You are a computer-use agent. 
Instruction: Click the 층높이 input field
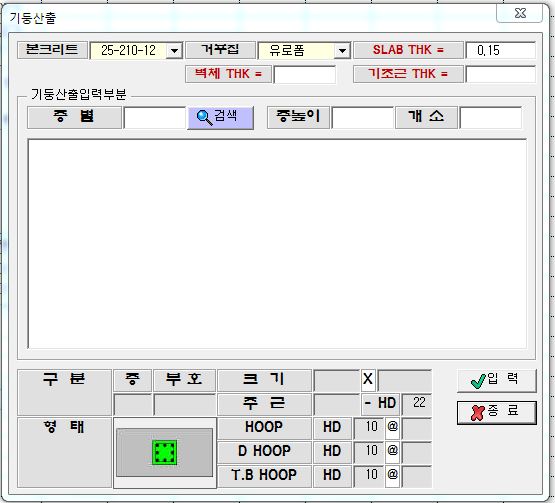pyautogui.click(x=362, y=118)
